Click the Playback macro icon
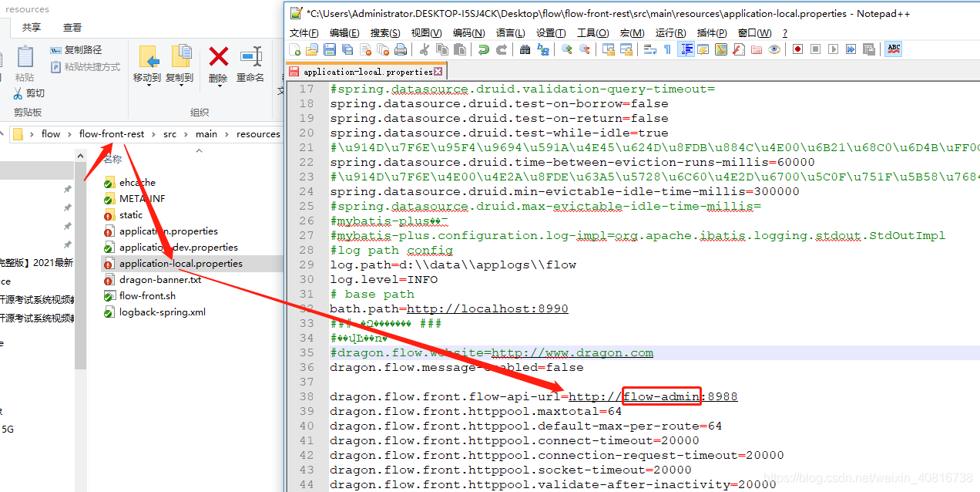This screenshot has height=492, width=980. (x=833, y=49)
